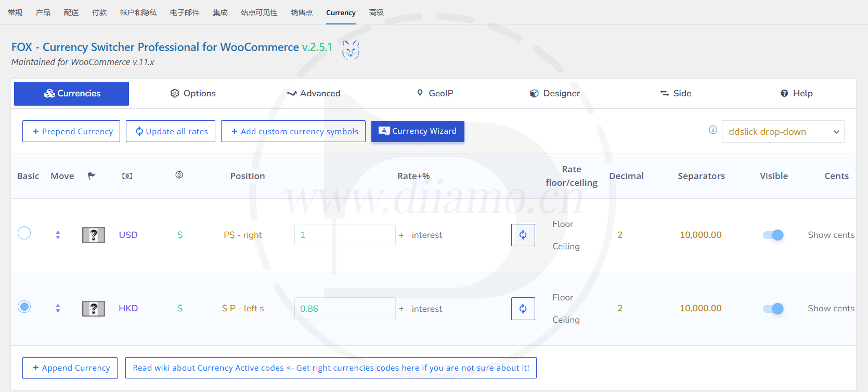Toggle visibility switch for HKD
This screenshot has height=392, width=868.
(773, 309)
